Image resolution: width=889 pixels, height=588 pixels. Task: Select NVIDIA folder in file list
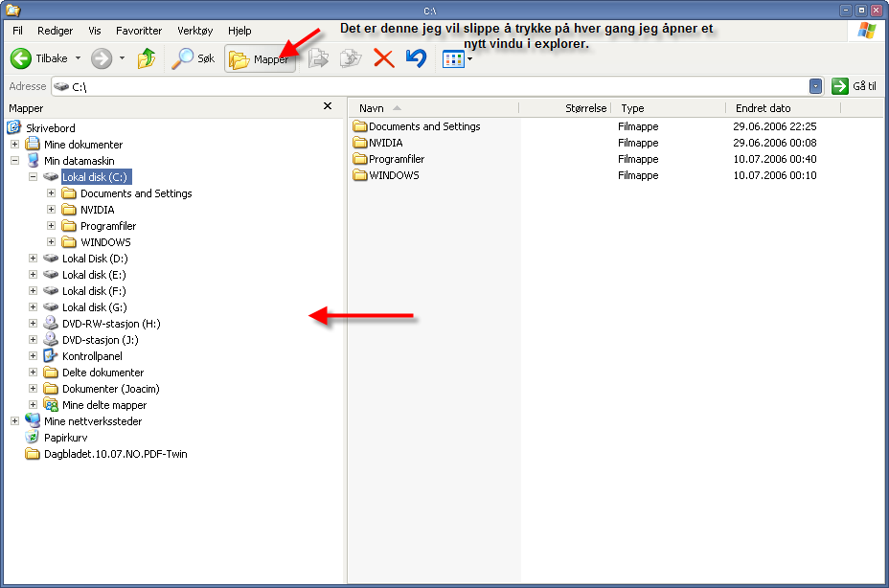tap(377, 143)
